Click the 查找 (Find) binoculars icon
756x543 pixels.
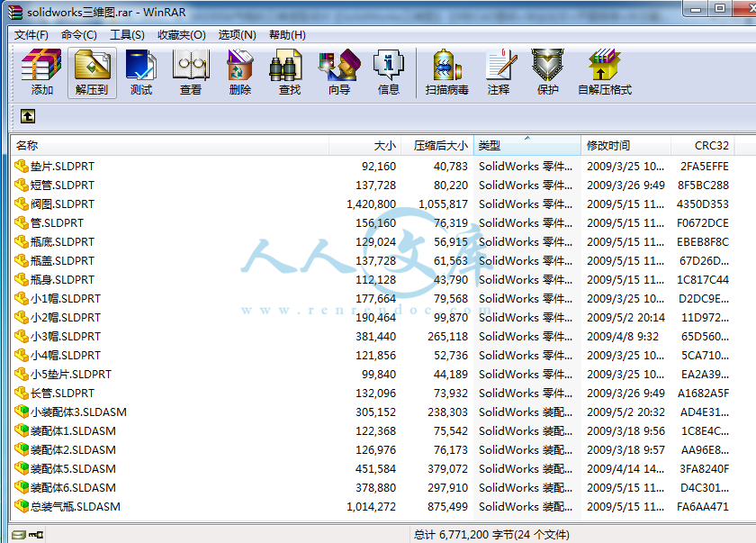point(289,72)
